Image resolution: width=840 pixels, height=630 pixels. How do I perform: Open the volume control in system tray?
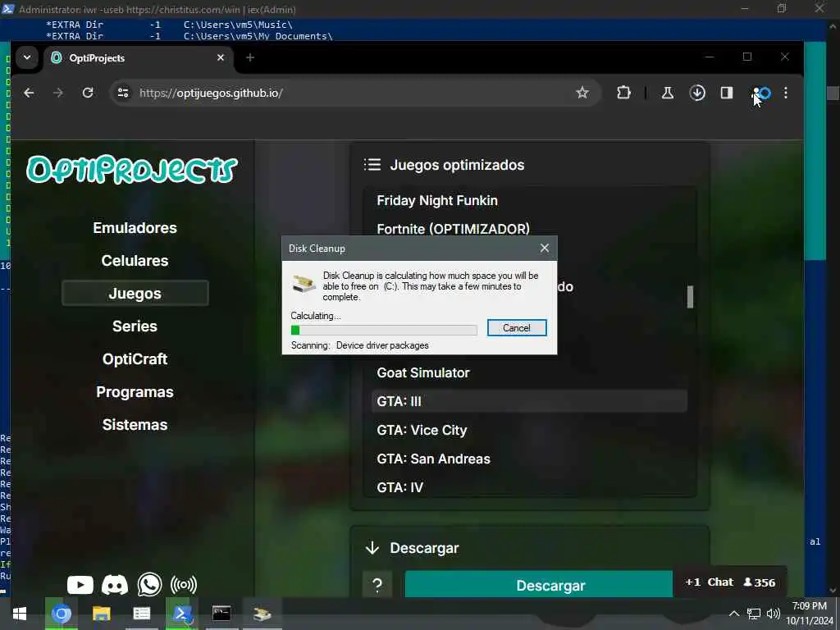(x=774, y=614)
